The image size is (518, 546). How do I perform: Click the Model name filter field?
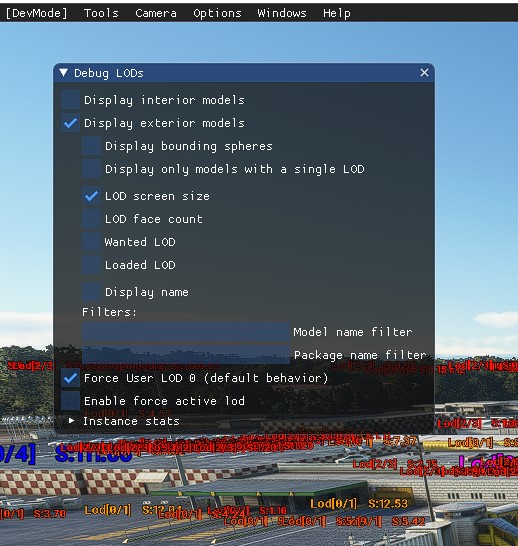(186, 332)
